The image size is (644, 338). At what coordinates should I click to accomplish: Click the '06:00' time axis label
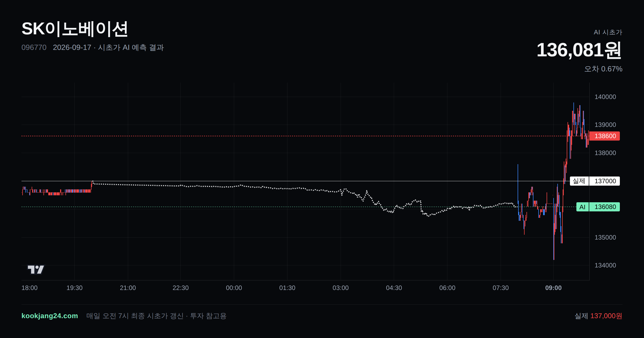(447, 288)
